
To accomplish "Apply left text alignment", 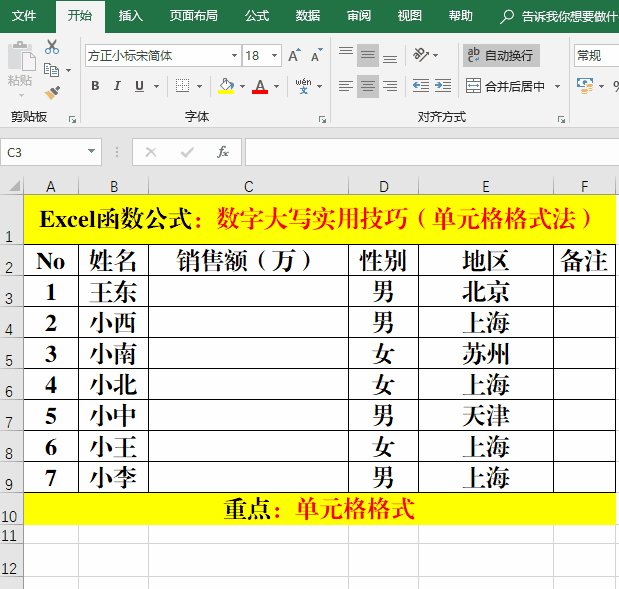I will (346, 86).
